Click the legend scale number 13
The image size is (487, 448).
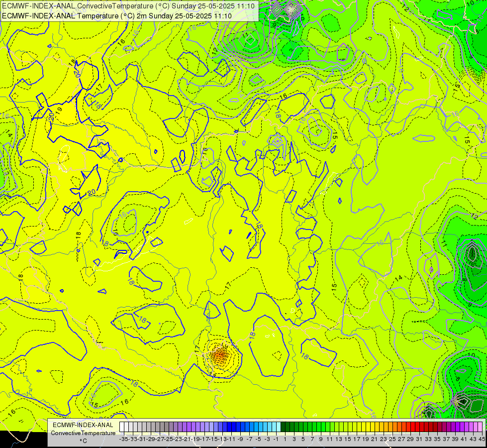[339, 439]
